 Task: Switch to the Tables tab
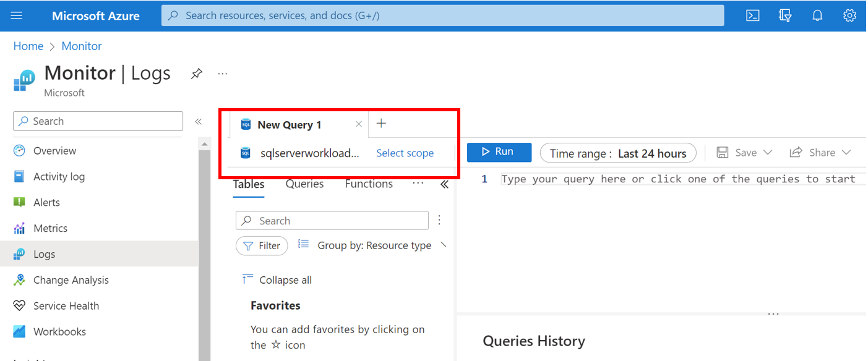[x=249, y=184]
